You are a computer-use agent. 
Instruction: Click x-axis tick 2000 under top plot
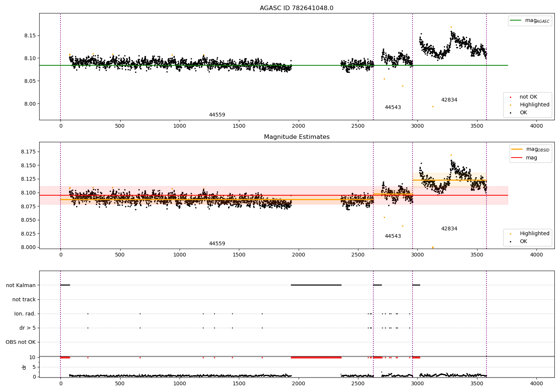tap(298, 126)
